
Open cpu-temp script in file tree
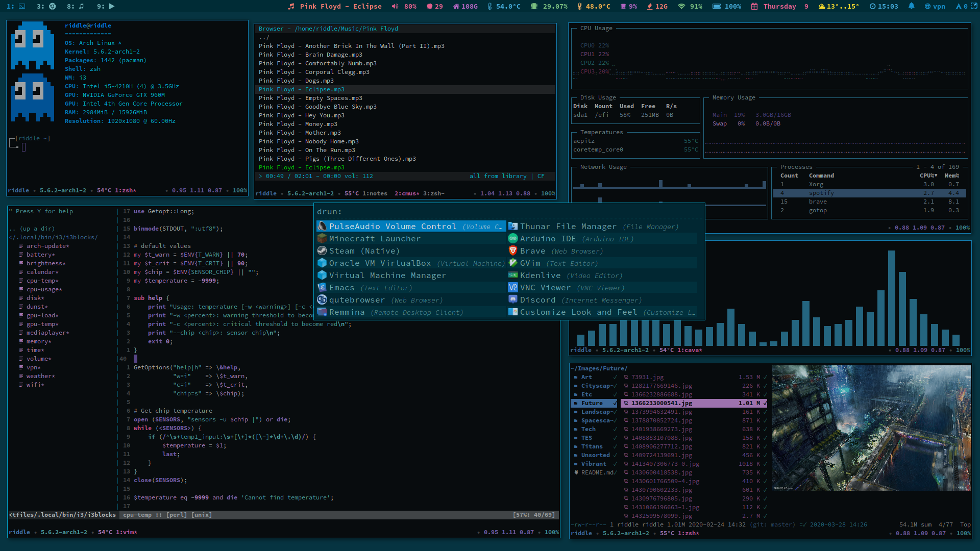(42, 281)
